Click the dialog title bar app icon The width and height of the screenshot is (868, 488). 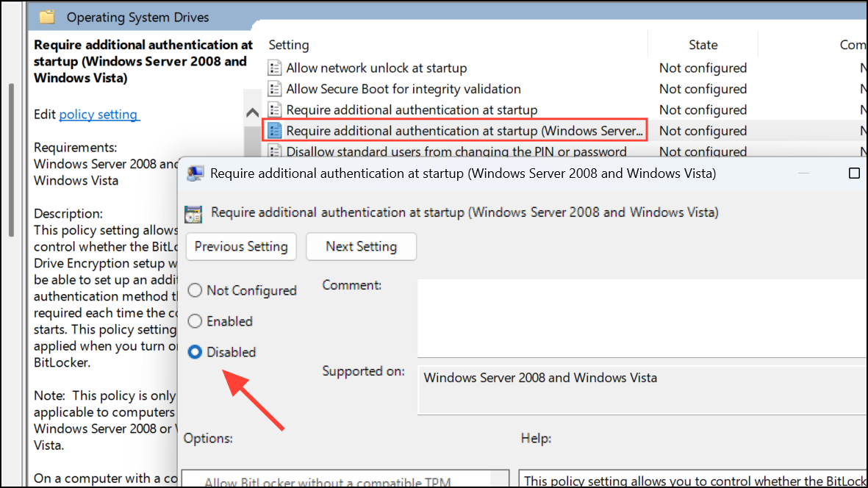195,173
